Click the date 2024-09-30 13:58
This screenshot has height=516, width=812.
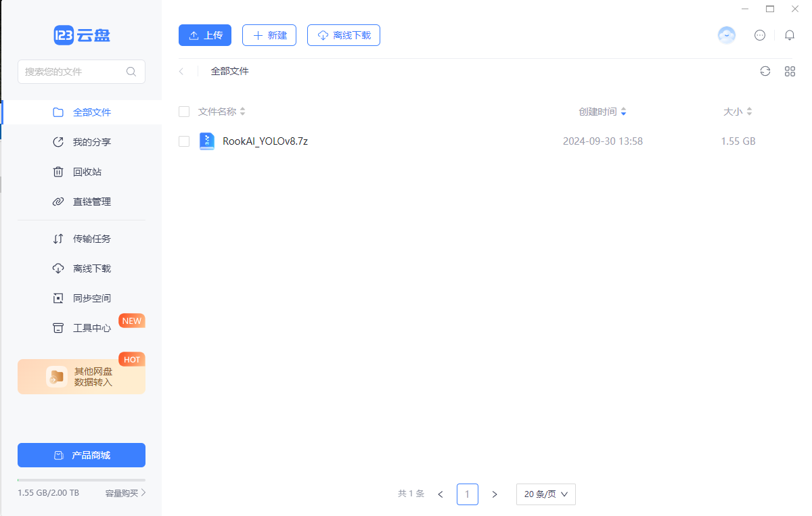603,141
